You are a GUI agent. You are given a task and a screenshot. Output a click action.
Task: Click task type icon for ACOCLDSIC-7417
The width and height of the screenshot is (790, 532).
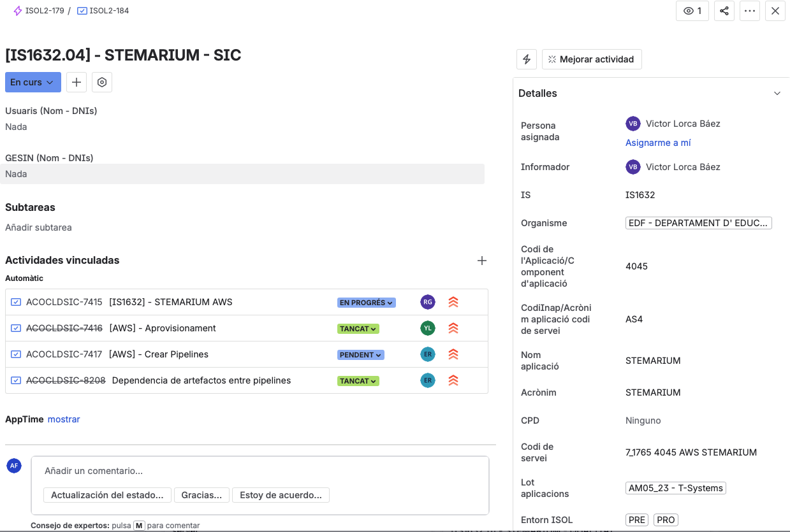(x=16, y=354)
